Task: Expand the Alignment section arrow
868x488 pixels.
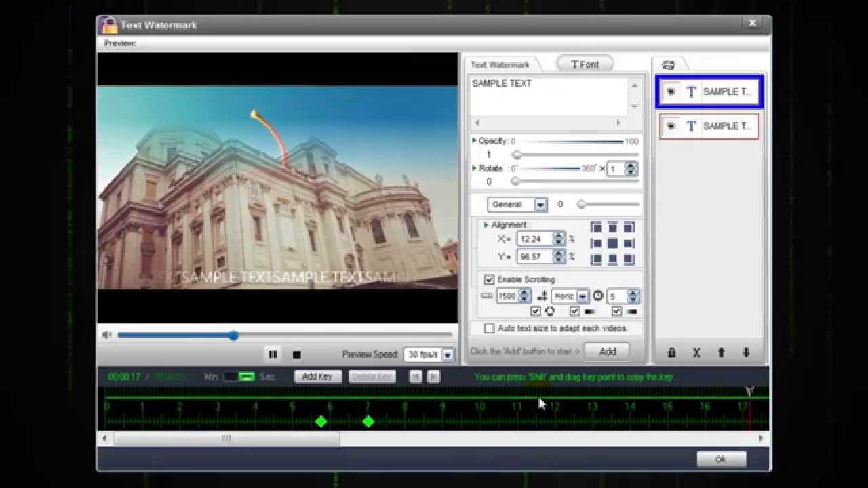Action: (486, 224)
